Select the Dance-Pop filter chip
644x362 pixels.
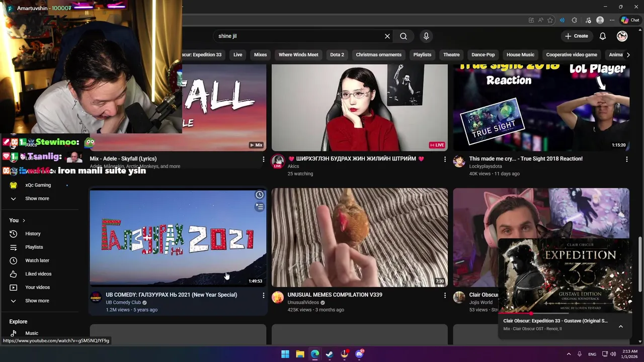click(483, 55)
